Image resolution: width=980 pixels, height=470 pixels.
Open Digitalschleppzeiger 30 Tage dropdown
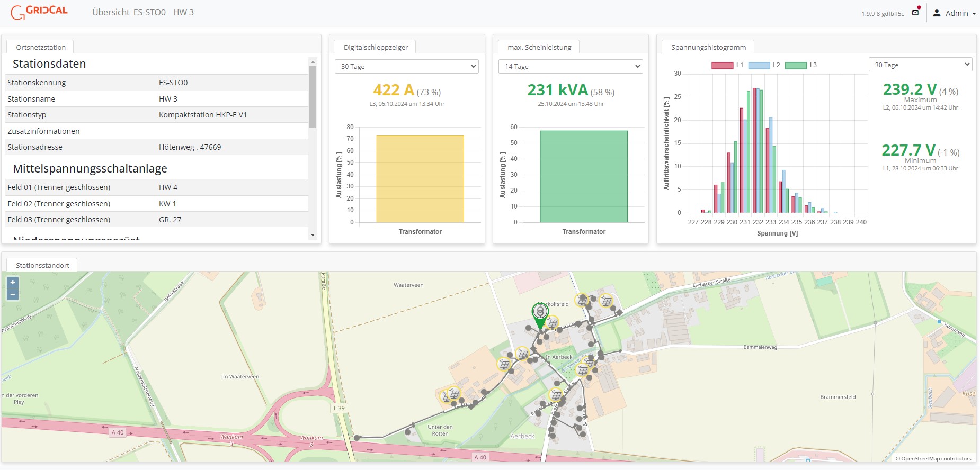click(406, 67)
